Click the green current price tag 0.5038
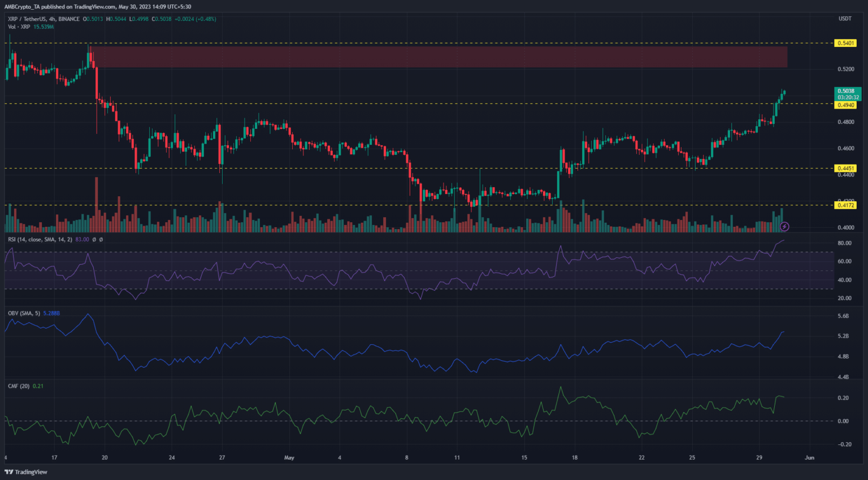The image size is (868, 480). click(847, 91)
